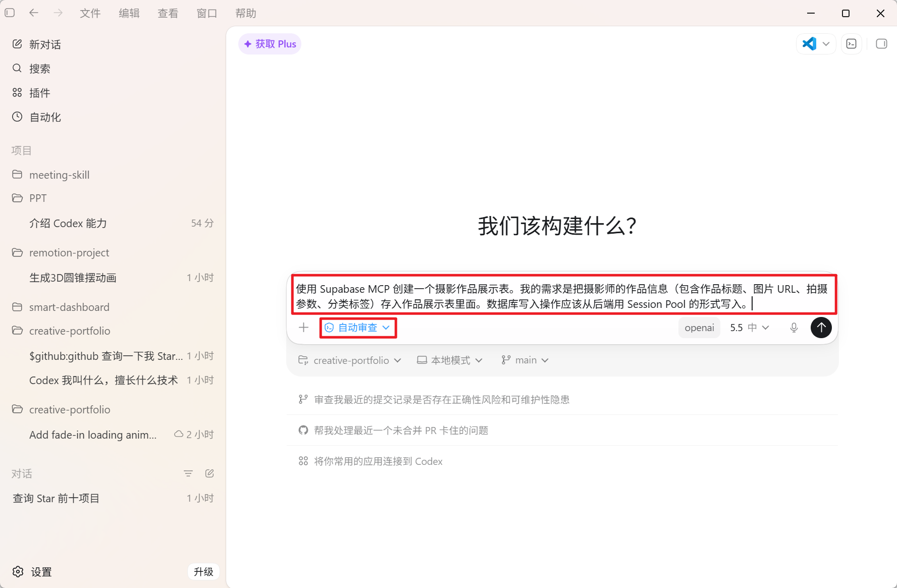Select the 将你常用的应用连接到 Codex suggestion

[562, 461]
